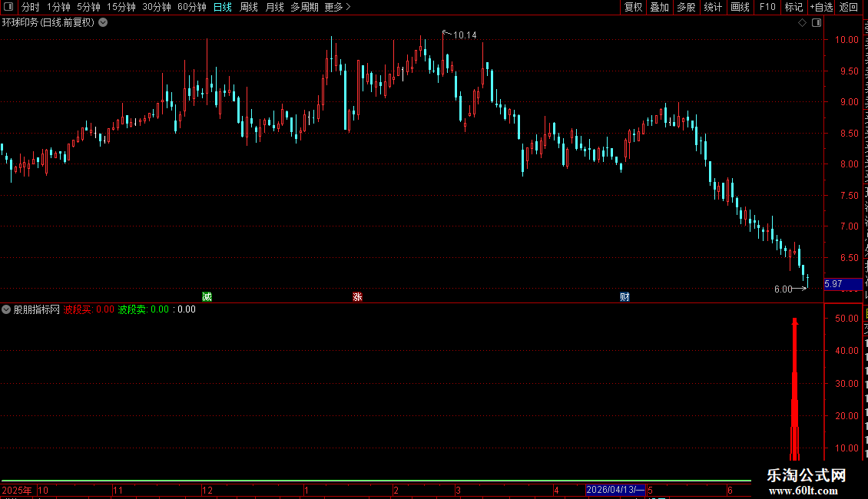Click the 50.00 indicator axis label

846,319
